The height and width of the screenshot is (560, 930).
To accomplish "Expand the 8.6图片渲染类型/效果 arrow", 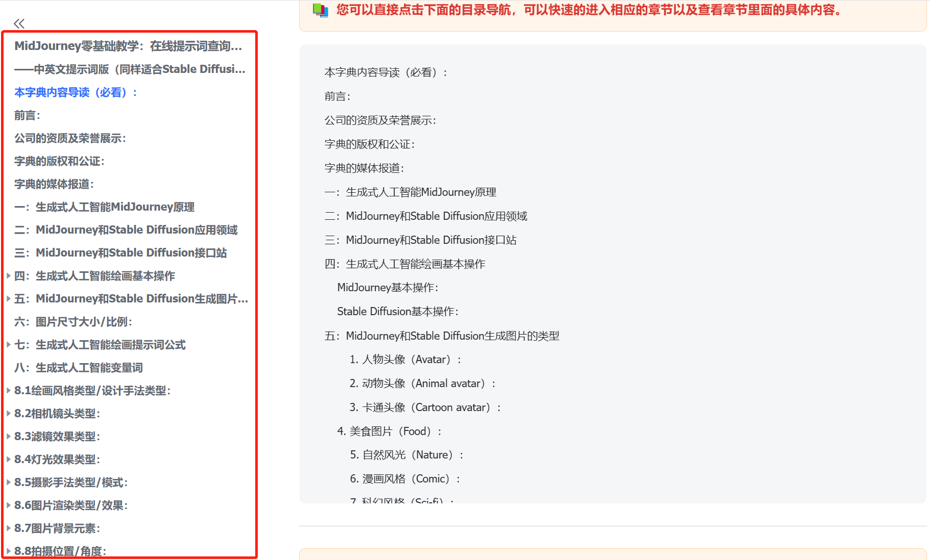I will coord(9,505).
